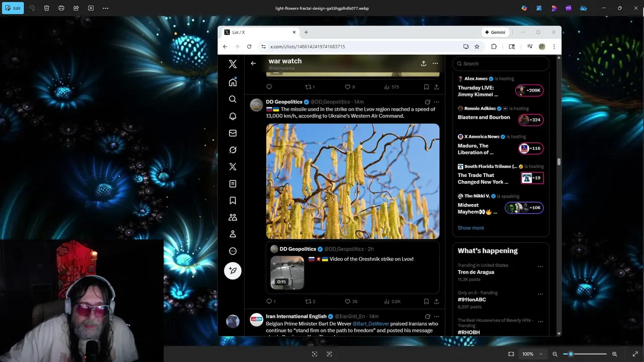Image resolution: width=644 pixels, height=362 pixels.
Task: Close the List / X browser tab
Action: (294, 32)
